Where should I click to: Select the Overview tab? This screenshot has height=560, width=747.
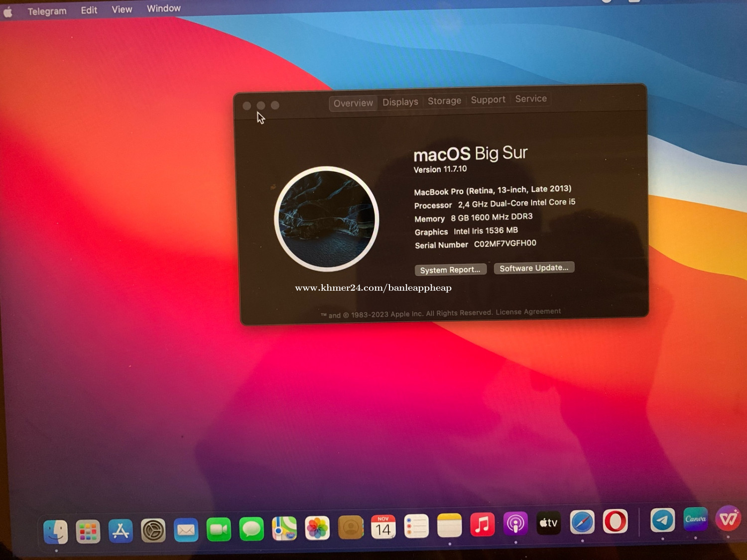coord(353,103)
